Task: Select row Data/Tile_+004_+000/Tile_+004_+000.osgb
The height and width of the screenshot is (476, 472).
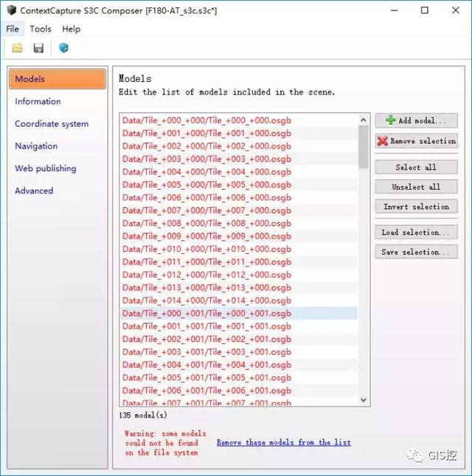Action: [x=239, y=172]
